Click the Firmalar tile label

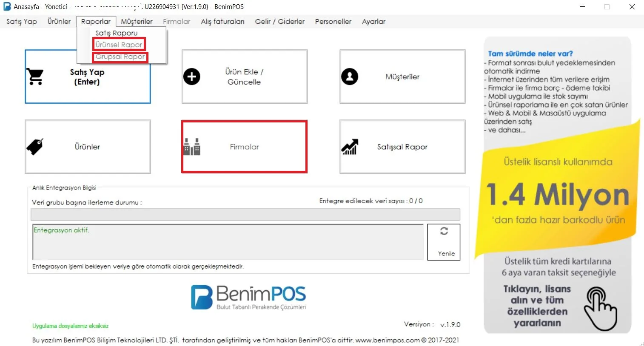tap(244, 147)
